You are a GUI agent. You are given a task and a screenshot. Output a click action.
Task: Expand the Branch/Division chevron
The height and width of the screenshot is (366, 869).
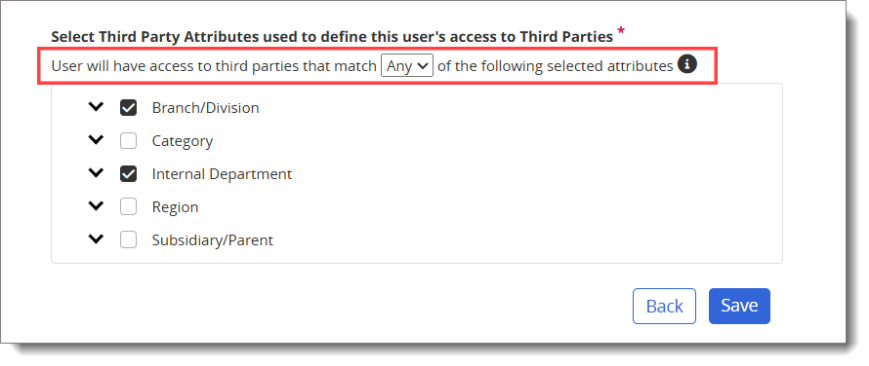pyautogui.click(x=96, y=106)
